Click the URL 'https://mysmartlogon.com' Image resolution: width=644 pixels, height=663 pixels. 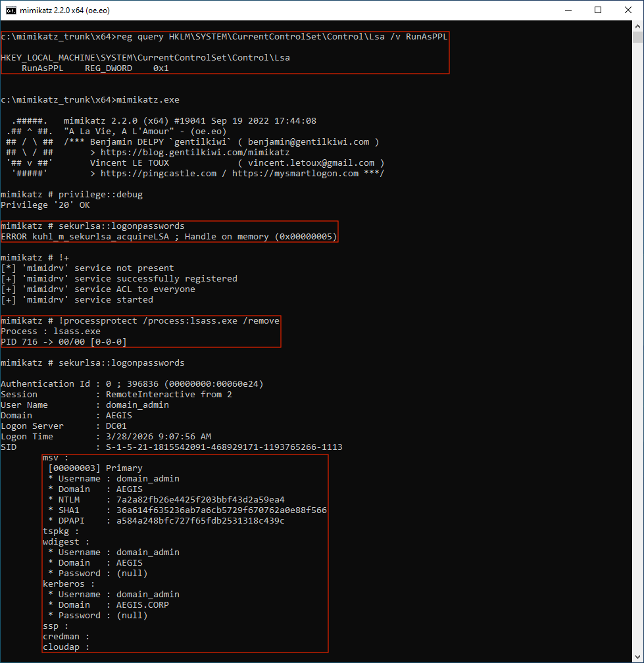295,174
